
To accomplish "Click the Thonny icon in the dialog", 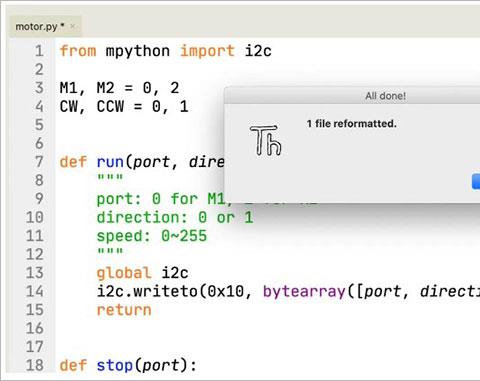I will point(266,141).
